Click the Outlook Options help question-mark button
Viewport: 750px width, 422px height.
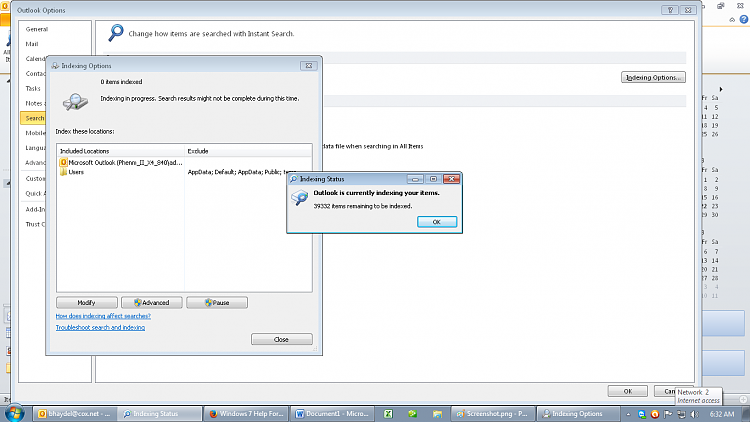(x=670, y=10)
